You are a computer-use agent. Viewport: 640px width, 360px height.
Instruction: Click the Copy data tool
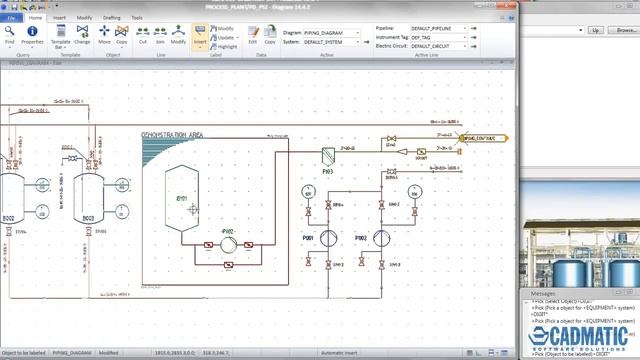[x=270, y=35]
